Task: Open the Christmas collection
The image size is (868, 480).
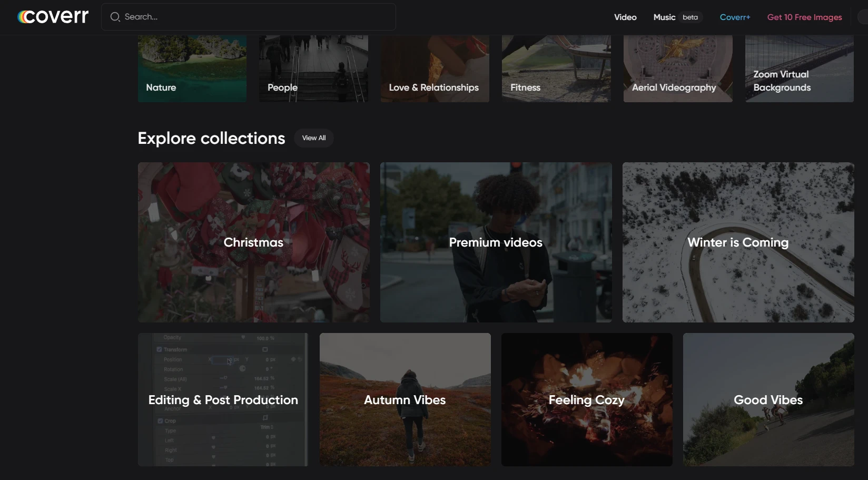Action: pos(254,242)
